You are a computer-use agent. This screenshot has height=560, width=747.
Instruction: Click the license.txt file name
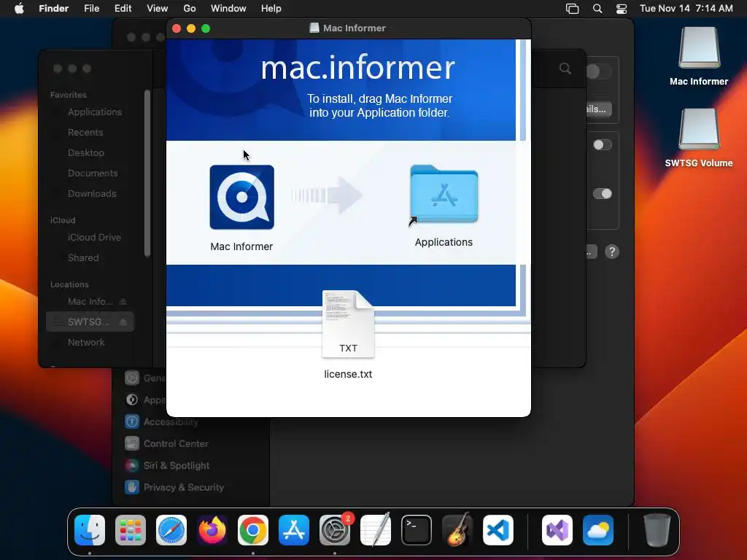(x=348, y=374)
